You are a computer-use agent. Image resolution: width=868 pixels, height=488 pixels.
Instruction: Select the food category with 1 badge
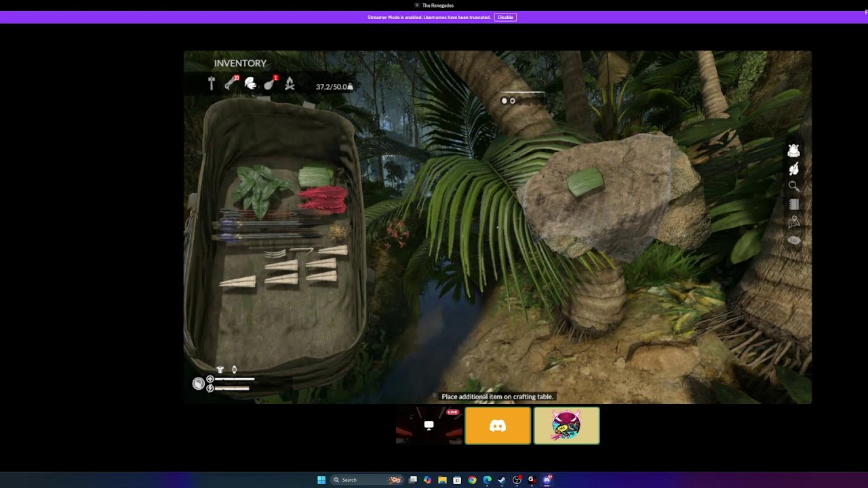[270, 83]
